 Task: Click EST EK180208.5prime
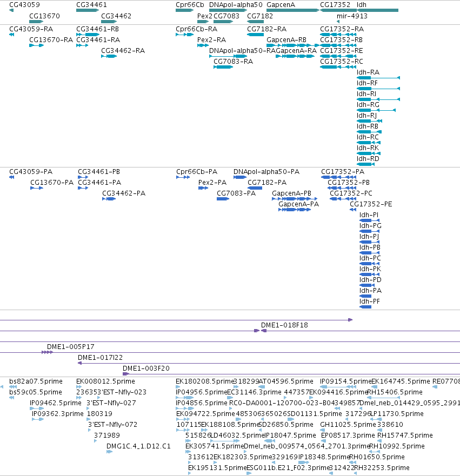pos(205,381)
